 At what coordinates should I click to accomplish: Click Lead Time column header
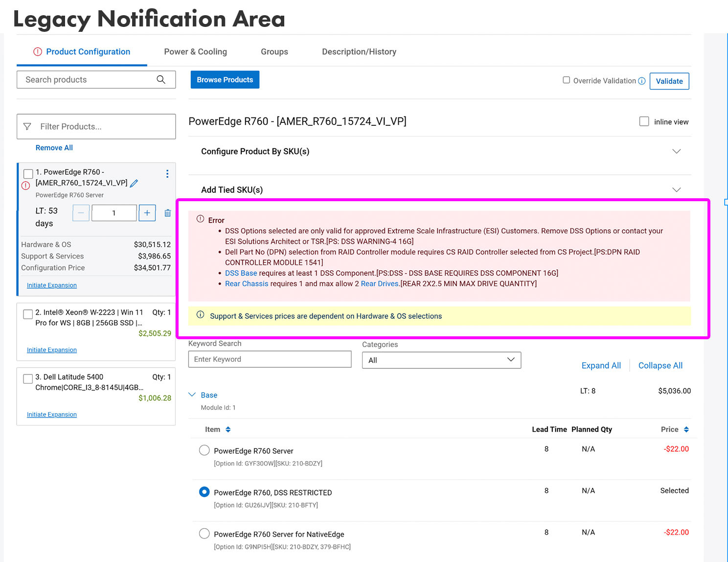549,429
